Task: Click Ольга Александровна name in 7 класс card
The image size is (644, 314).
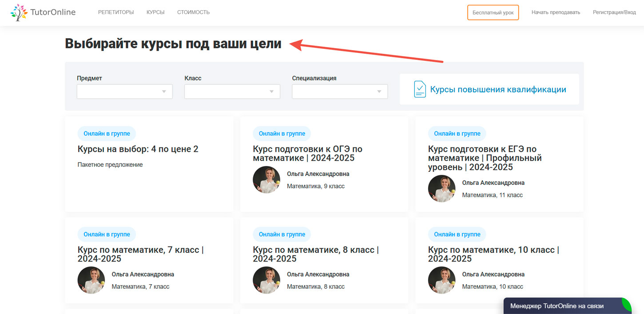Action: (x=143, y=274)
